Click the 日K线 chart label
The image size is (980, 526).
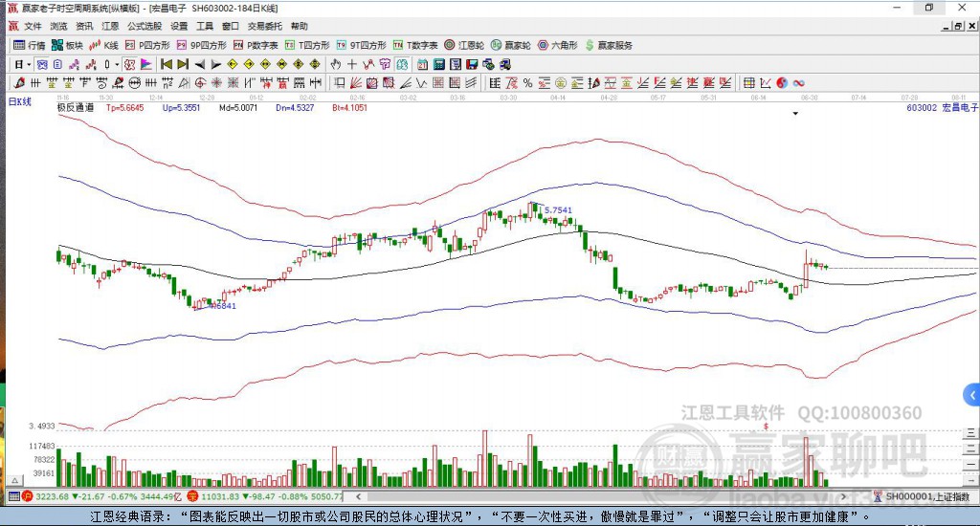(x=19, y=101)
